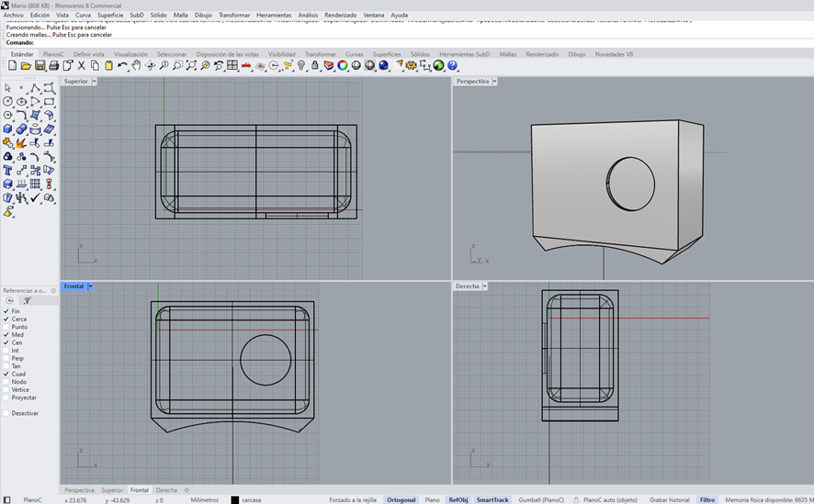This screenshot has height=504, width=814.
Task: Click the Pan view hand icon
Action: (136, 66)
